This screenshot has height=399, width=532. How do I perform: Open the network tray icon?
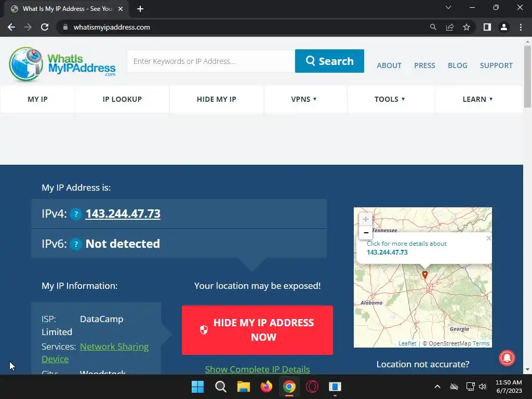pyautogui.click(x=470, y=387)
